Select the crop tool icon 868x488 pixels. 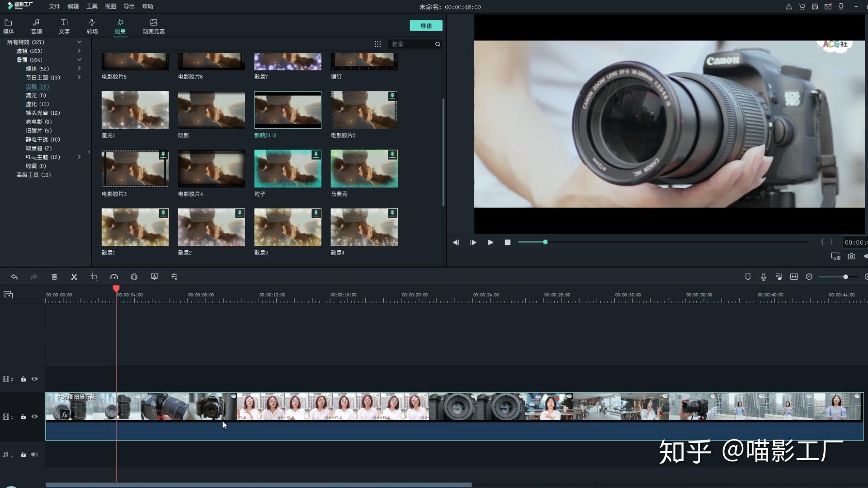click(x=94, y=277)
